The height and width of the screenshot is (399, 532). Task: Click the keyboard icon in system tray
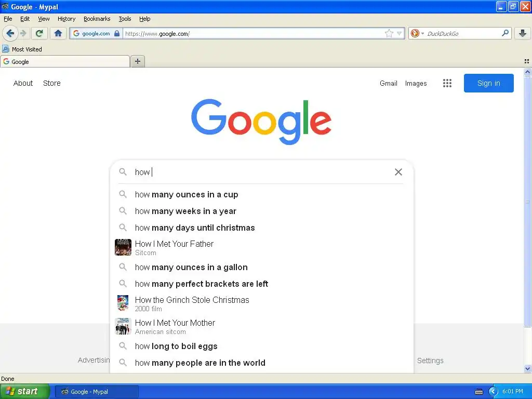(x=478, y=392)
